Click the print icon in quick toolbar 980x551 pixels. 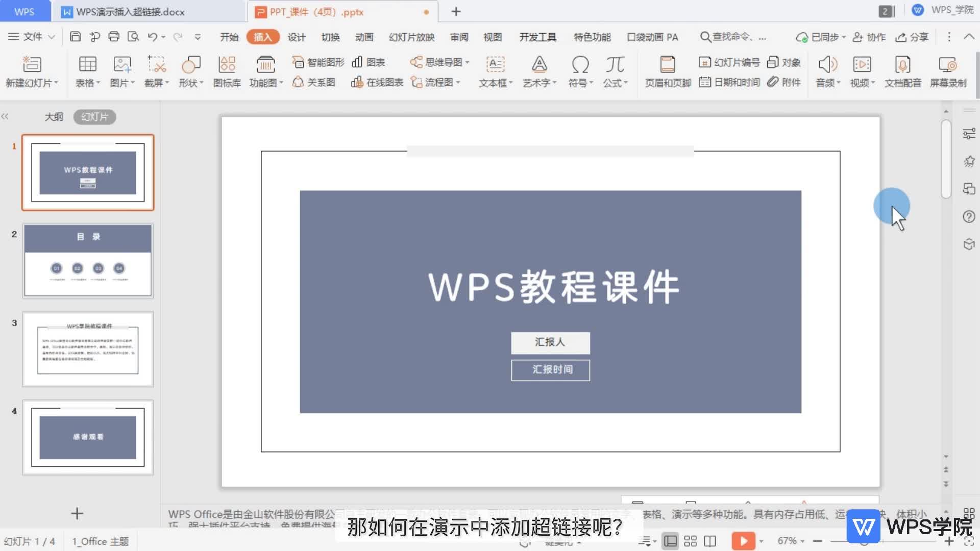pyautogui.click(x=114, y=37)
